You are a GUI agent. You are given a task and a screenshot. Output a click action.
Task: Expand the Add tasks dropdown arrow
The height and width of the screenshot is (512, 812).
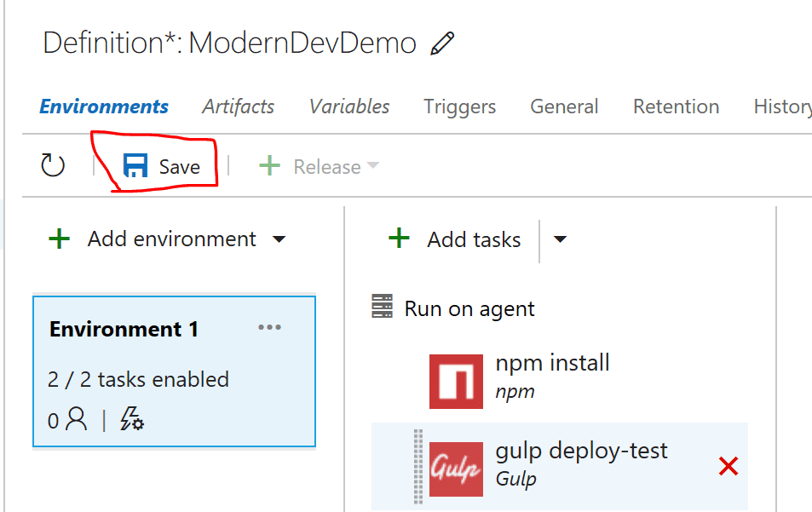coord(560,239)
